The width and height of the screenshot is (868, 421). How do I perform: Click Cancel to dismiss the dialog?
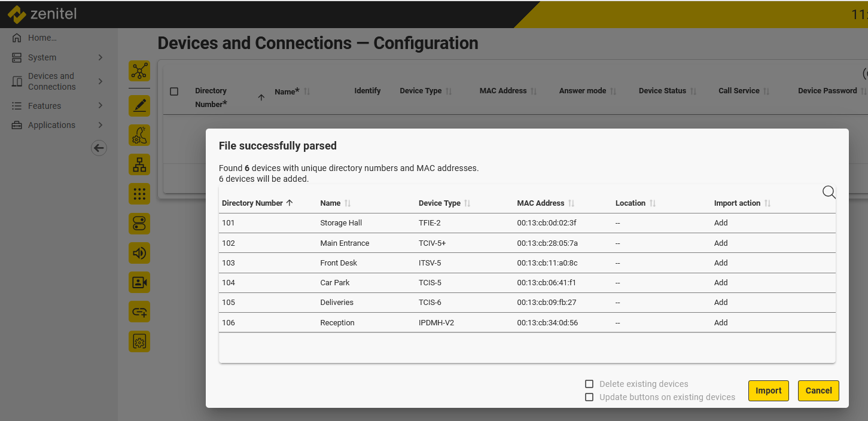pos(818,391)
